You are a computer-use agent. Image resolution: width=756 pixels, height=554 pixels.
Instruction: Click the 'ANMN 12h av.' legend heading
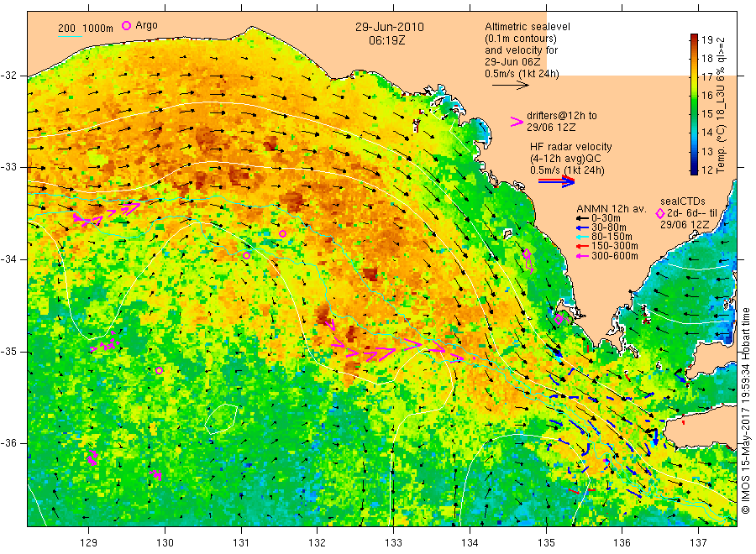point(612,209)
